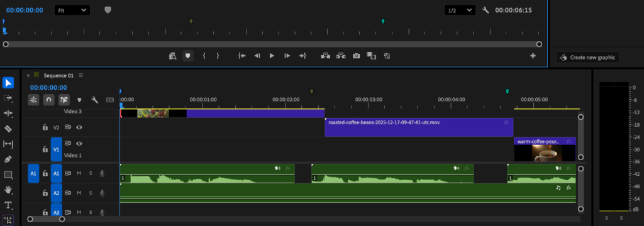Viewport: 644px width, 226px height.
Task: Open the 1/2 playback resolution dropdown
Action: click(x=460, y=10)
